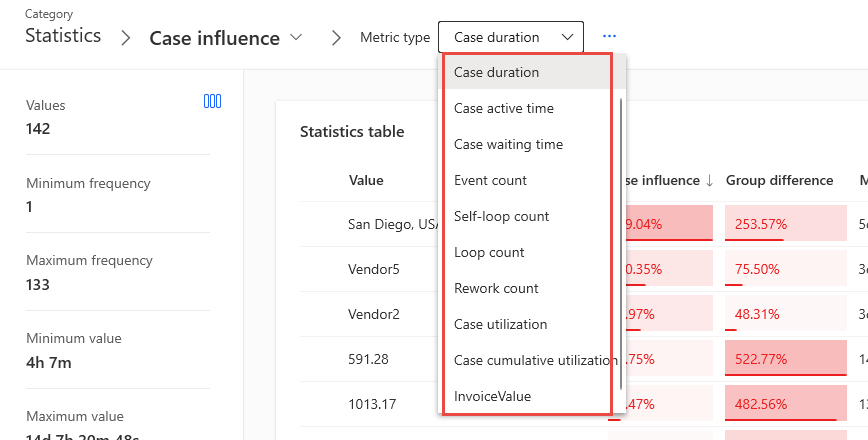Select Rework count metric

(x=496, y=288)
